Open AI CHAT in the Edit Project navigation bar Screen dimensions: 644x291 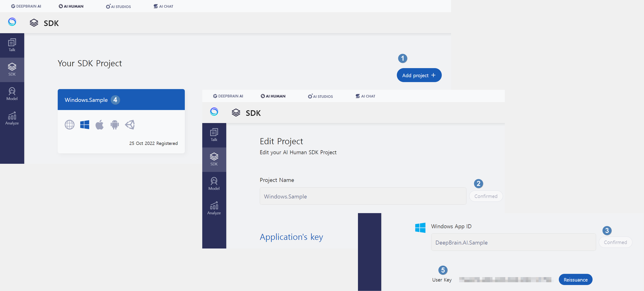(x=365, y=96)
